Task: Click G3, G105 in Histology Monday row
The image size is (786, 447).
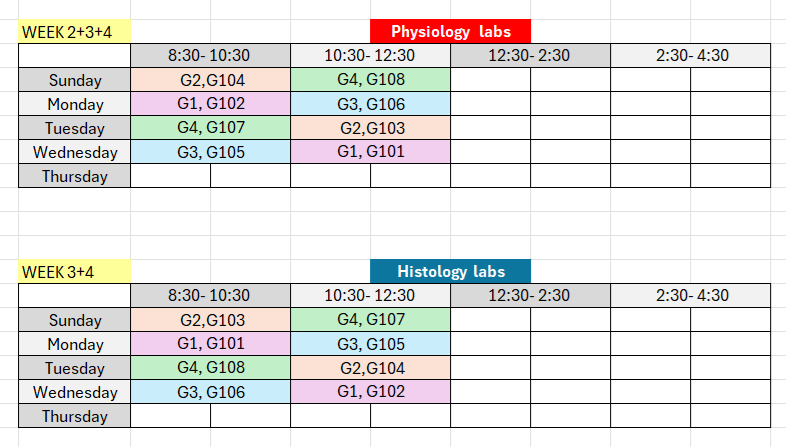Action: (370, 344)
